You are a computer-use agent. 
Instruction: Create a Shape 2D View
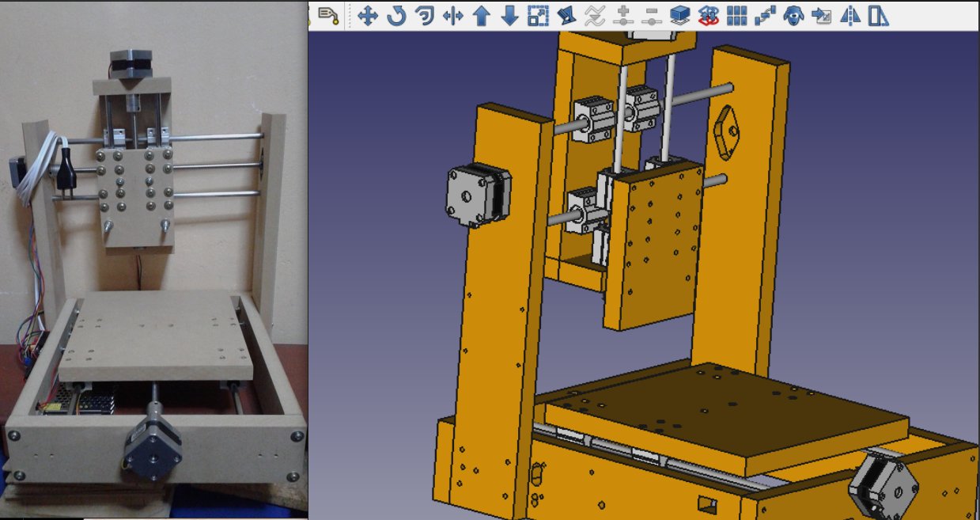point(680,15)
